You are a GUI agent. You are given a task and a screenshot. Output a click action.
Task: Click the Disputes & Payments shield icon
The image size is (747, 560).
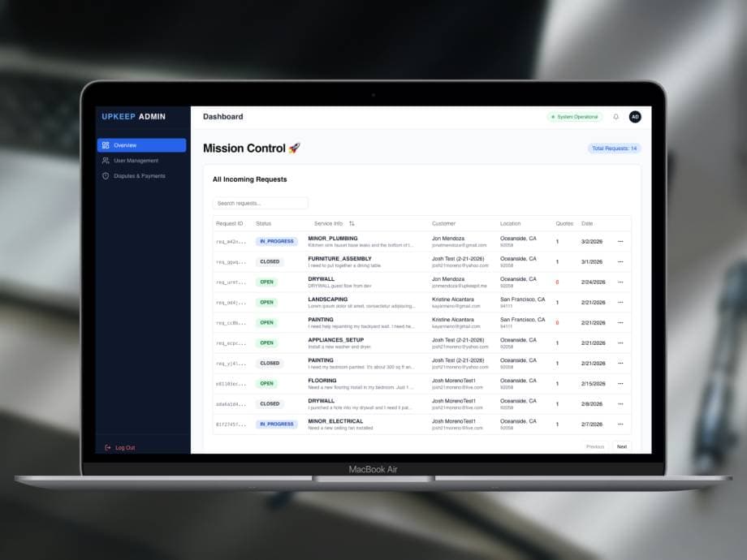pos(104,175)
